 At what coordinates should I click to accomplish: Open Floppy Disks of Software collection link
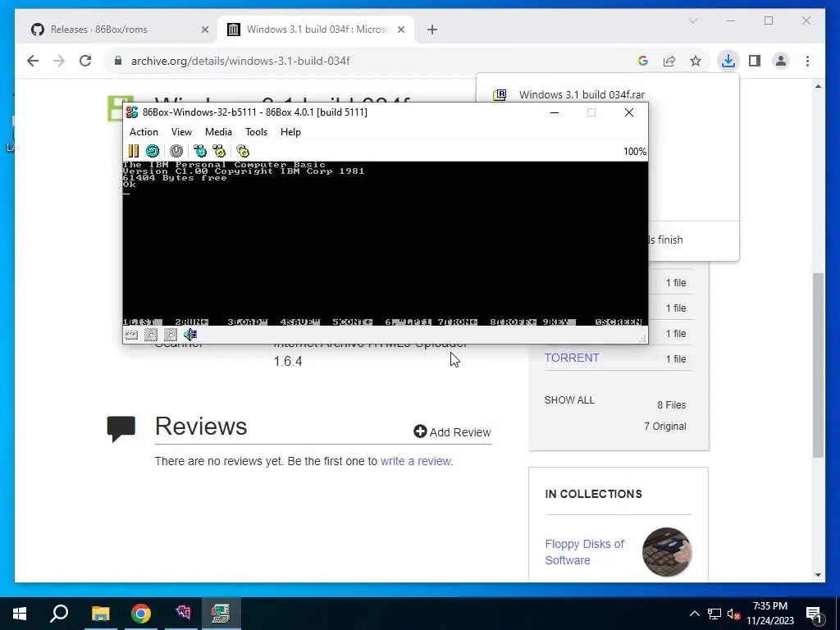584,552
